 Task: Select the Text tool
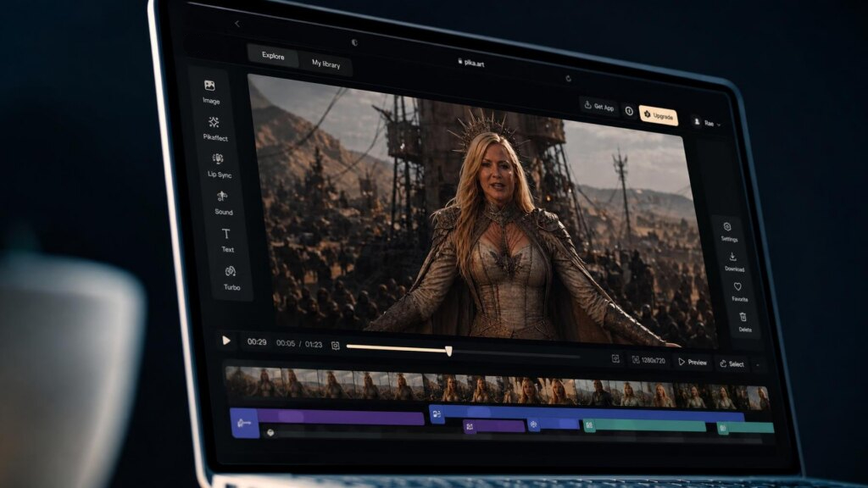click(226, 240)
